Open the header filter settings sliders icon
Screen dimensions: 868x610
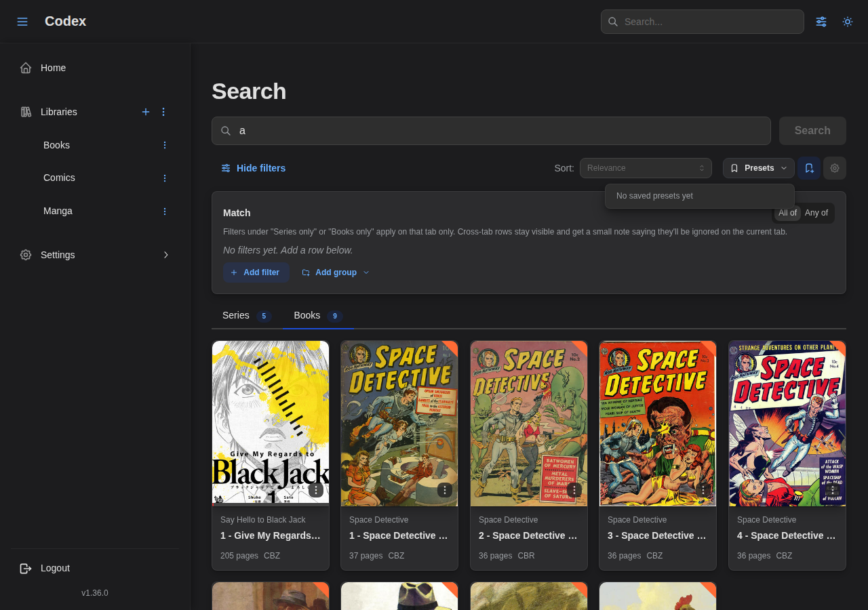tap(821, 22)
